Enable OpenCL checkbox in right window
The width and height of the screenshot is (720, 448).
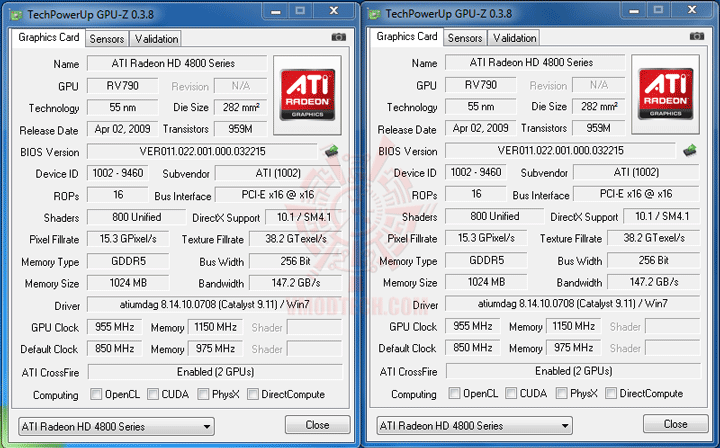coord(454,393)
